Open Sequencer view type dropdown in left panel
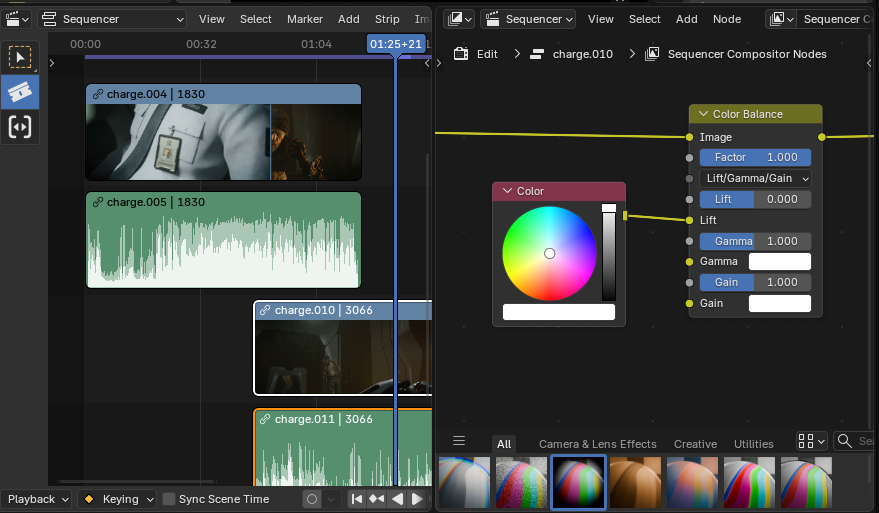Viewport: 879px width, 513px height. click(x=112, y=19)
